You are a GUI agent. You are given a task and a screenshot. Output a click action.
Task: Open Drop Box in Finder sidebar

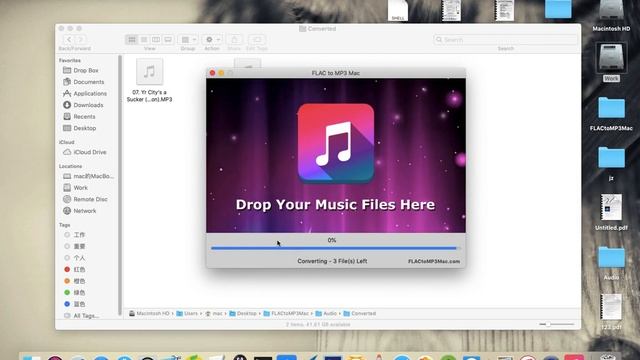coord(81,70)
